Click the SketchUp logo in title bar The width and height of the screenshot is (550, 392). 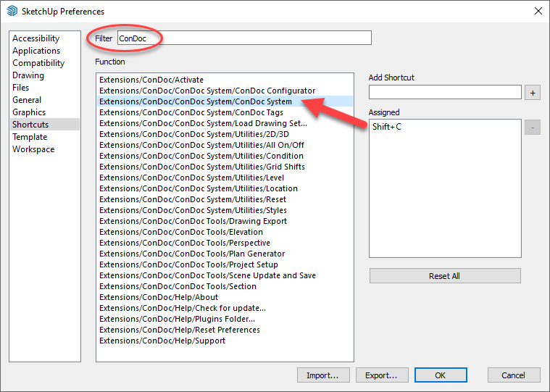(12, 12)
